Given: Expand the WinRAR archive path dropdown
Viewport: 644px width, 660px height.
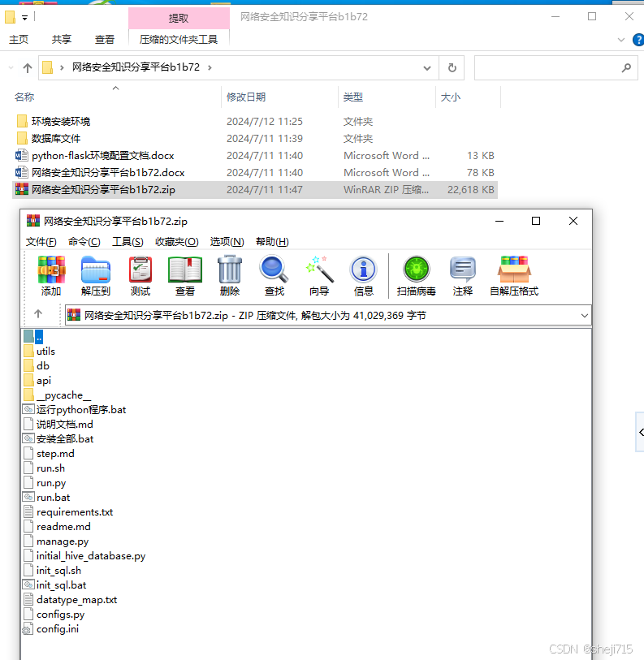Looking at the screenshot, I should coord(584,316).
